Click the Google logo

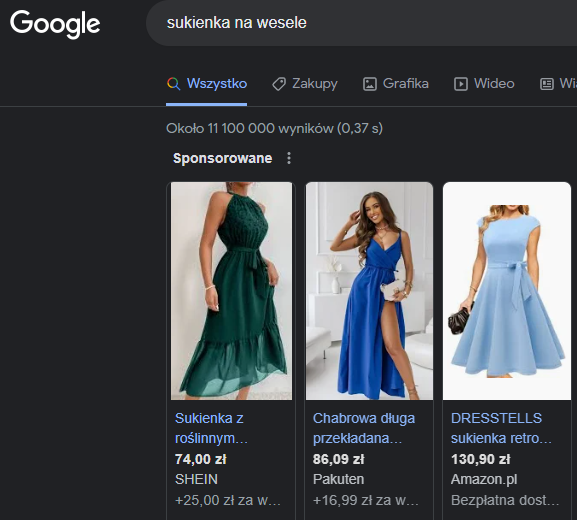[55, 24]
